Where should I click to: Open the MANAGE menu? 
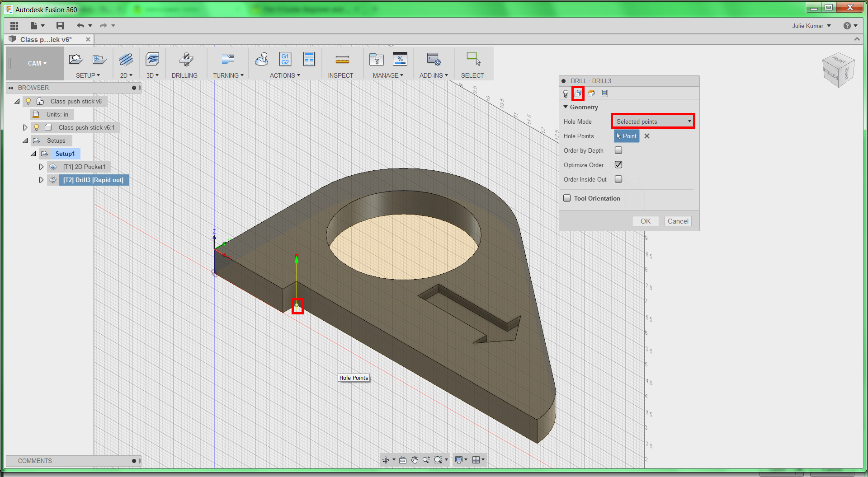tap(388, 75)
